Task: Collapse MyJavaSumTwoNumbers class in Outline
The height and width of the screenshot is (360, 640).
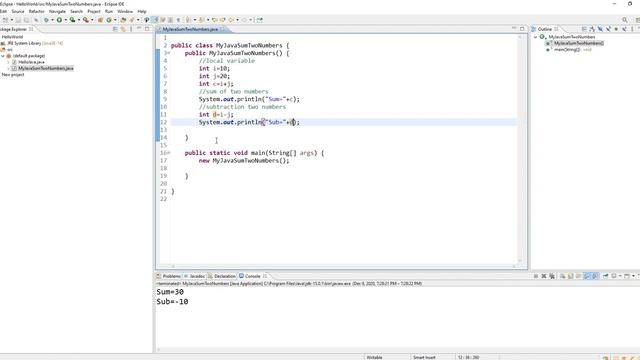Action: tap(536, 37)
